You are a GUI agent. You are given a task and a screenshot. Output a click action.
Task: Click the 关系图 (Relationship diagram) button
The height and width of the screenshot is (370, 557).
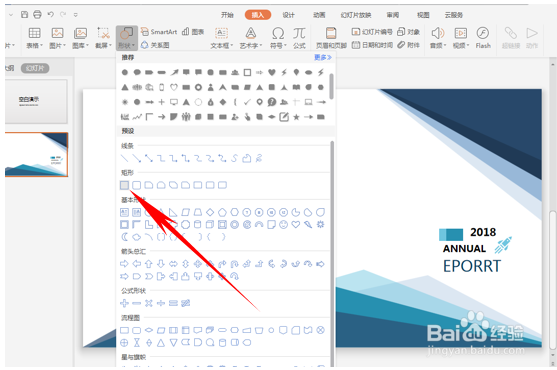point(155,45)
